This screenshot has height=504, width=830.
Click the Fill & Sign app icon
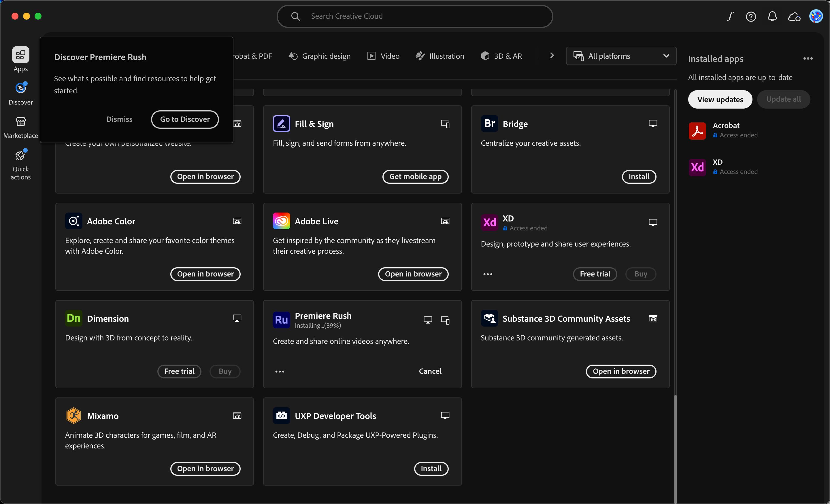click(x=281, y=124)
